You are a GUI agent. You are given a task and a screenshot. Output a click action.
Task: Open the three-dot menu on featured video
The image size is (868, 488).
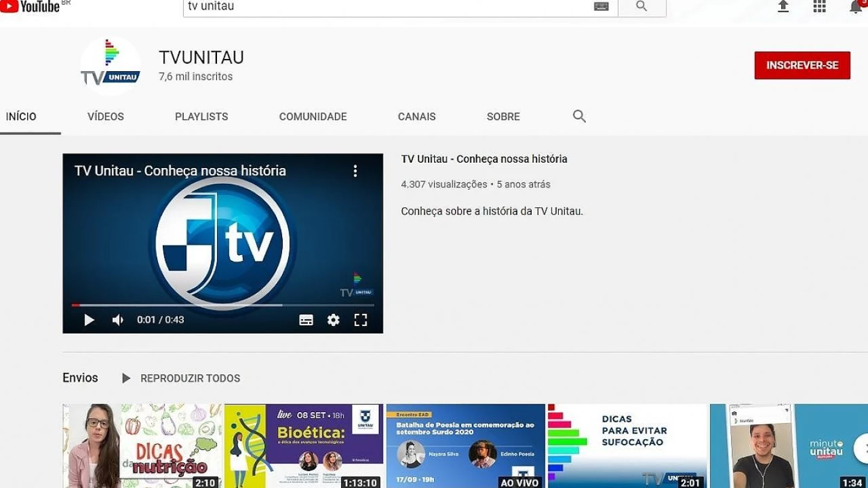point(355,171)
